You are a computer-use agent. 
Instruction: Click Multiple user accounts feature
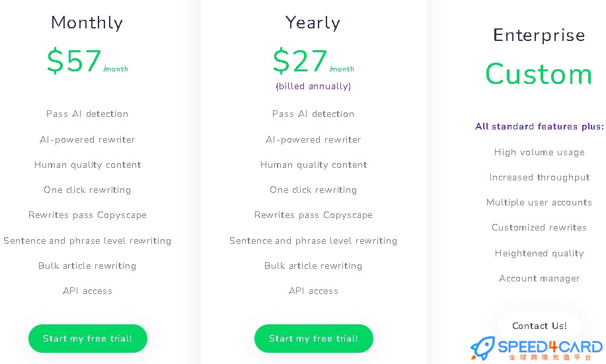coord(539,203)
